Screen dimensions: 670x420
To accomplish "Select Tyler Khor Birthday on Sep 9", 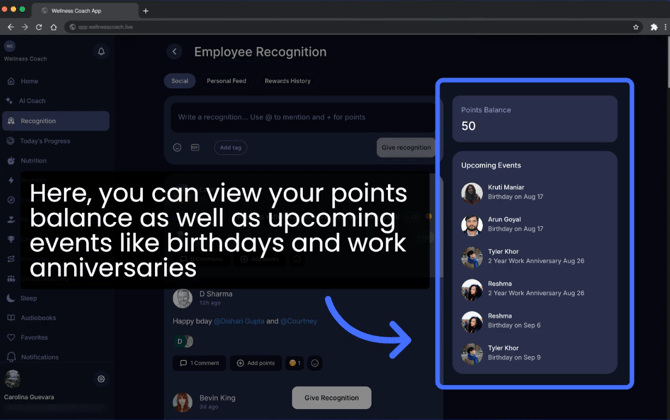I will click(x=535, y=353).
